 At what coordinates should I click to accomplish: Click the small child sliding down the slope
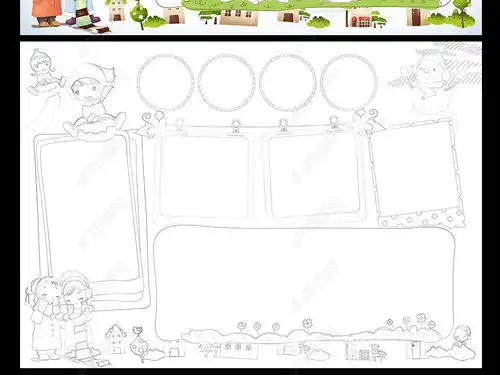pyautogui.click(x=44, y=72)
